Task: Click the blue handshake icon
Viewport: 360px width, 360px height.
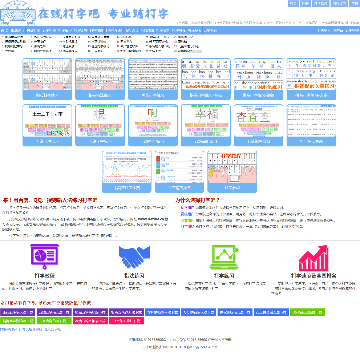Action: (134, 257)
